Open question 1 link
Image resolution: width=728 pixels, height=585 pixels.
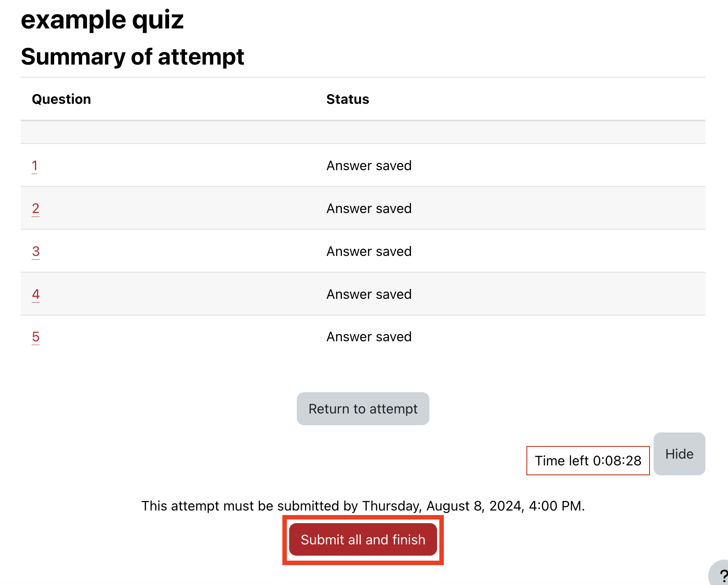(x=35, y=166)
